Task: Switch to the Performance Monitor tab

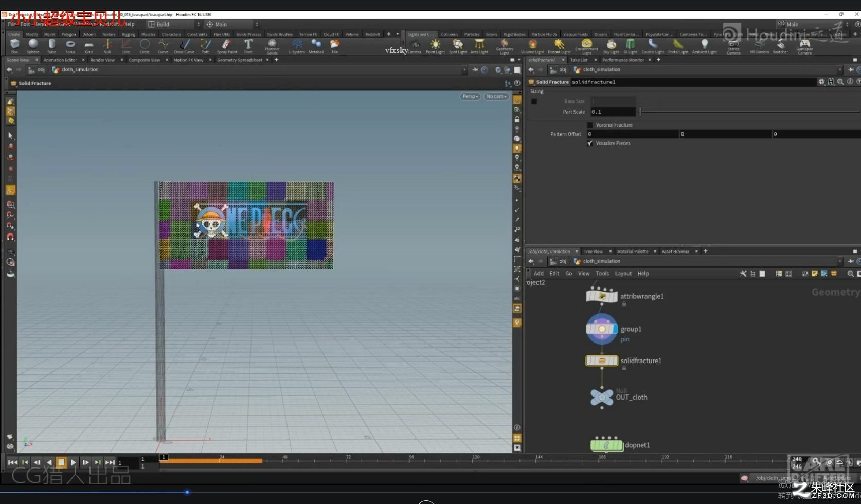Action: [623, 60]
